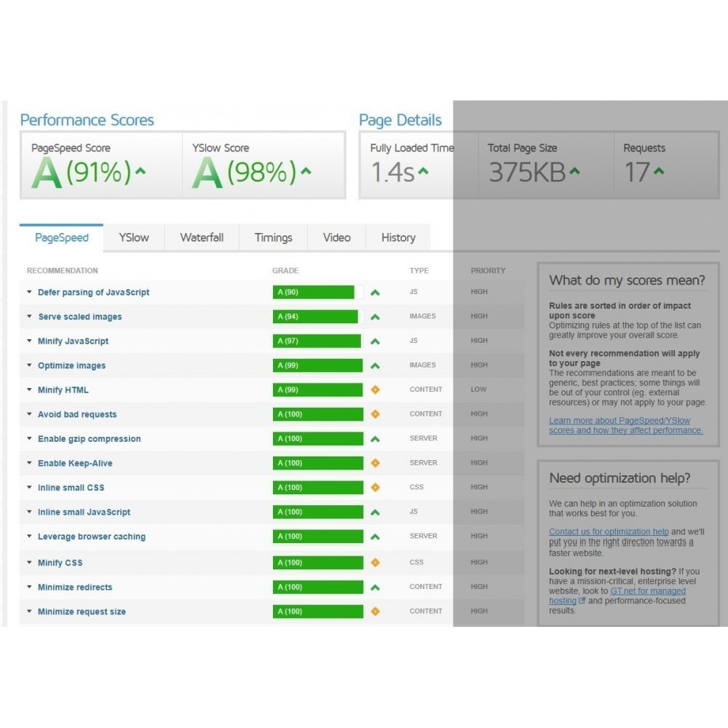Image resolution: width=728 pixels, height=728 pixels.
Task: Click the green up arrow for Serve scaled images
Action: pos(375,317)
